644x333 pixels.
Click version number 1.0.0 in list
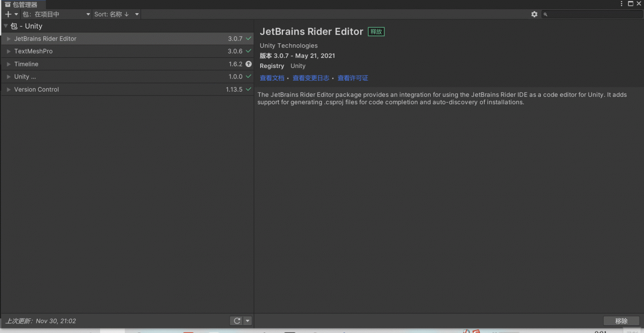[x=235, y=77]
